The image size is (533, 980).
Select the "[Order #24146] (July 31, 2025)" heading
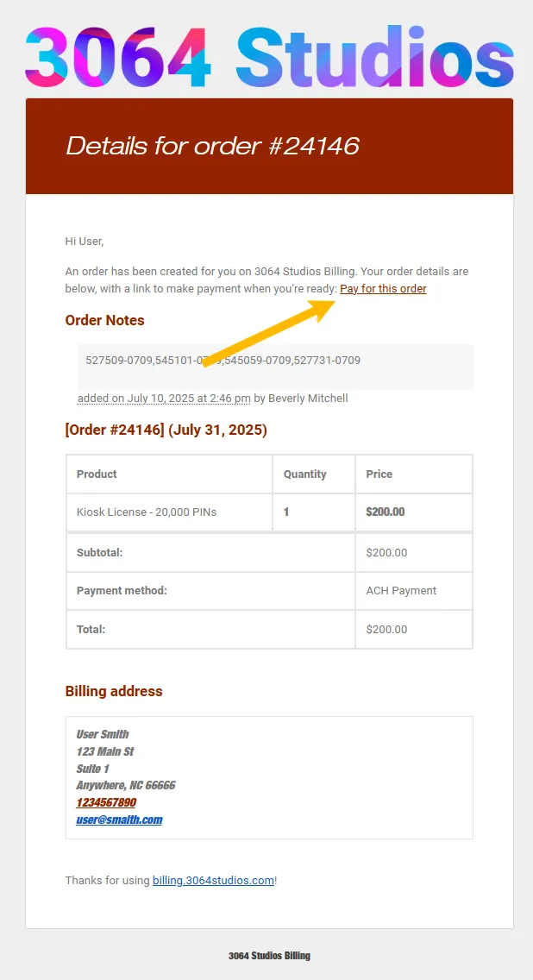(x=166, y=430)
